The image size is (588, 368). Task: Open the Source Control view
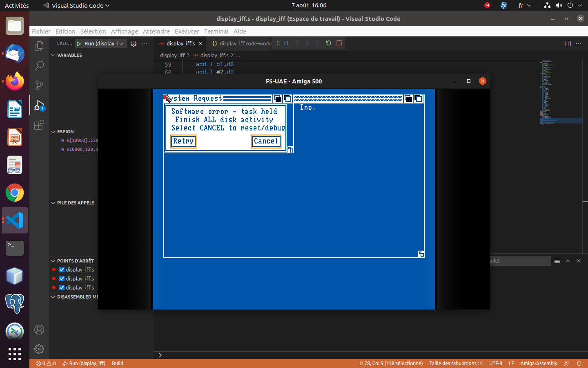(x=39, y=85)
